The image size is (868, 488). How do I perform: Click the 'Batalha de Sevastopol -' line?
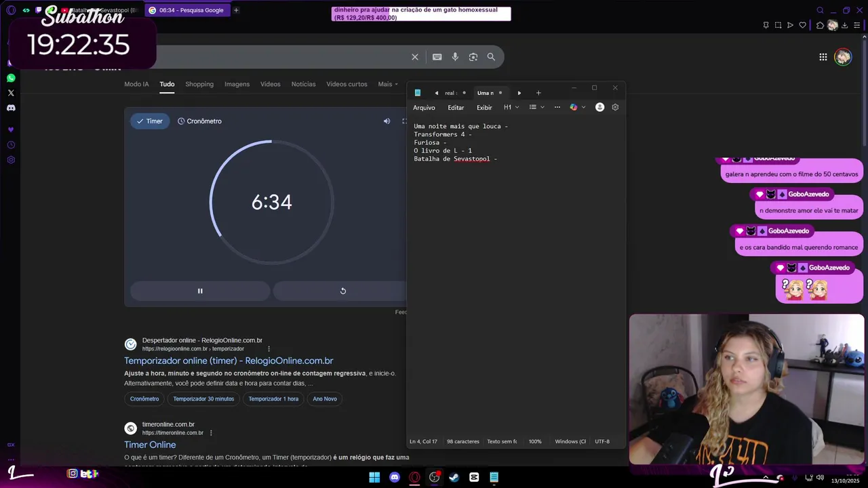click(x=456, y=159)
